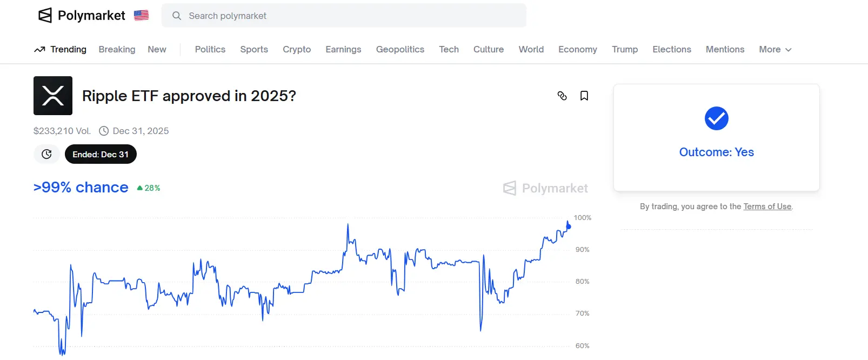Click the round history clock icon
868x360 pixels.
pos(47,154)
